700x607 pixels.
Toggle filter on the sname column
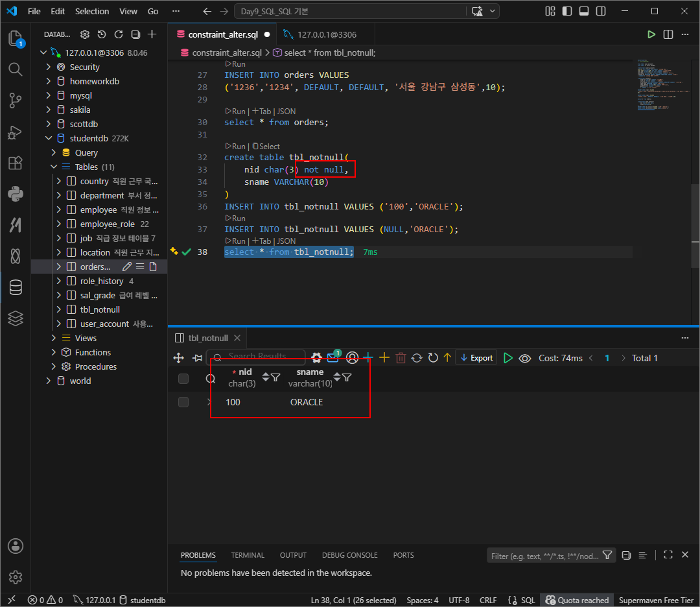(347, 377)
